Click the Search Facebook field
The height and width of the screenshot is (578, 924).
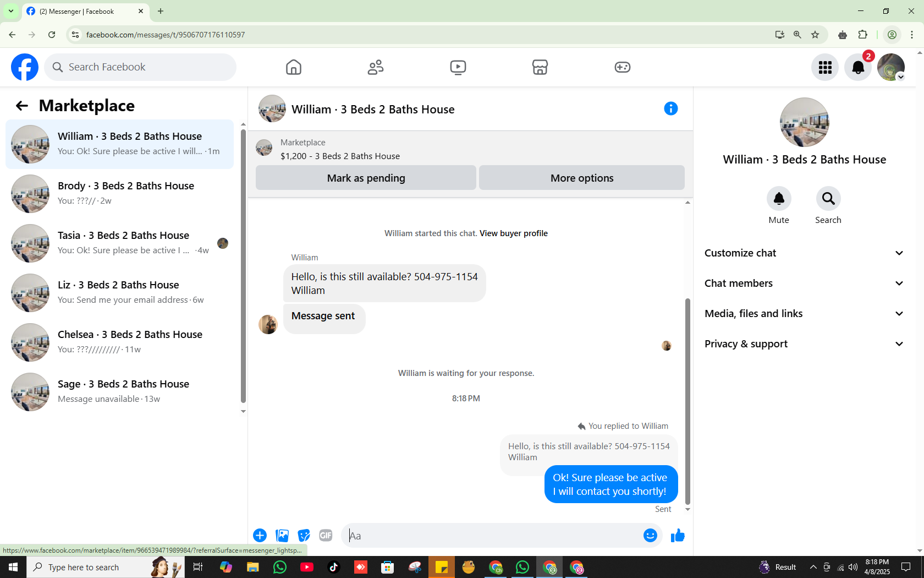[140, 67]
